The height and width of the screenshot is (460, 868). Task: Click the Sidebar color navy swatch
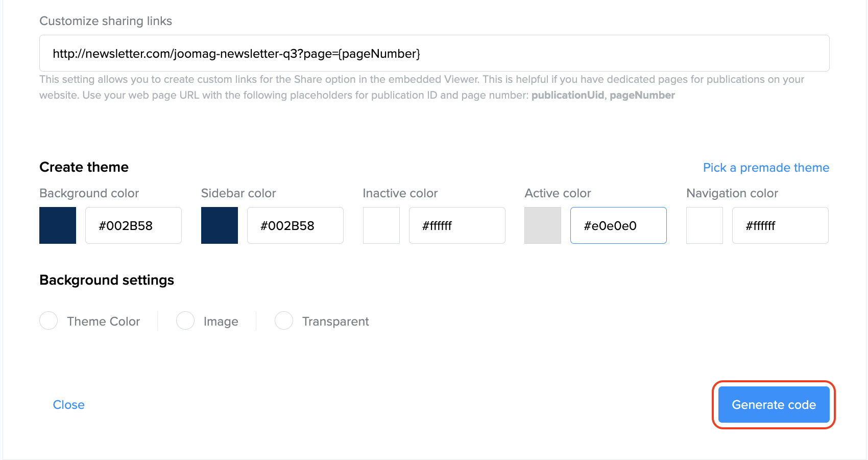[220, 225]
